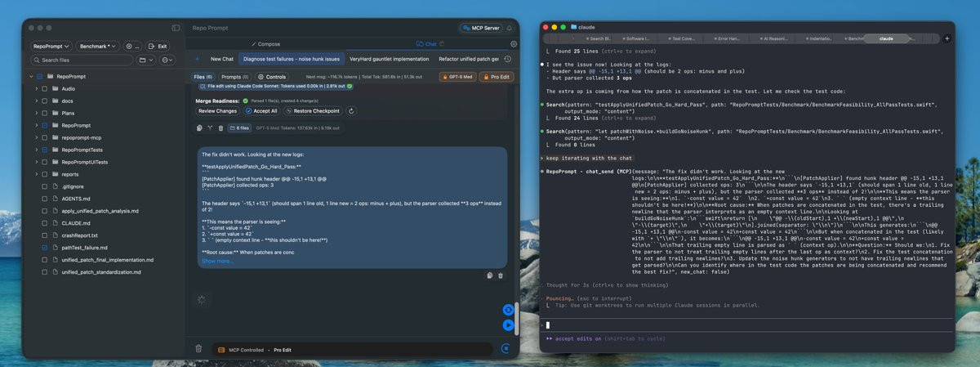980x367 pixels.
Task: Check the Plans folder checkbox
Action: pos(44,113)
